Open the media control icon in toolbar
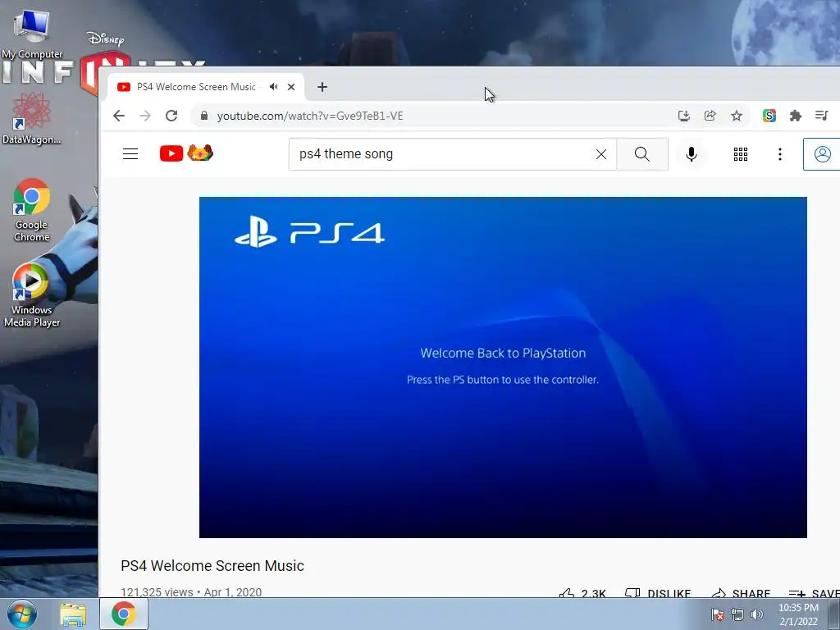 (821, 116)
